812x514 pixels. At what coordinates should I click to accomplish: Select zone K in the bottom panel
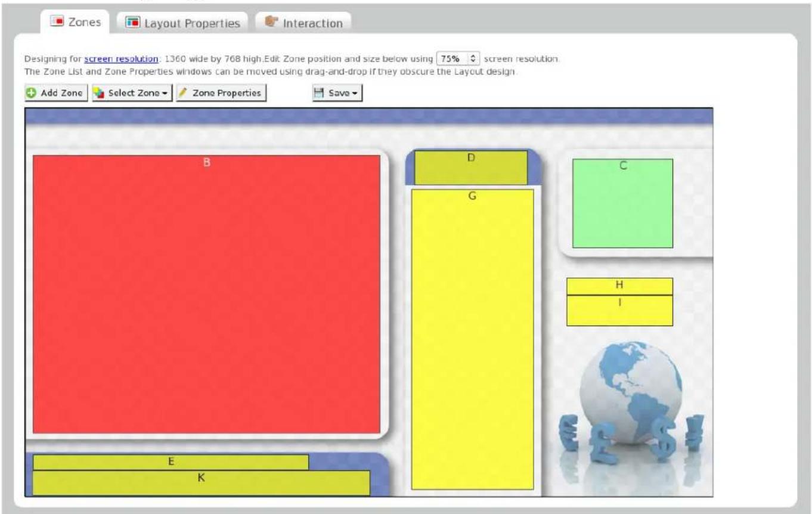(x=202, y=483)
